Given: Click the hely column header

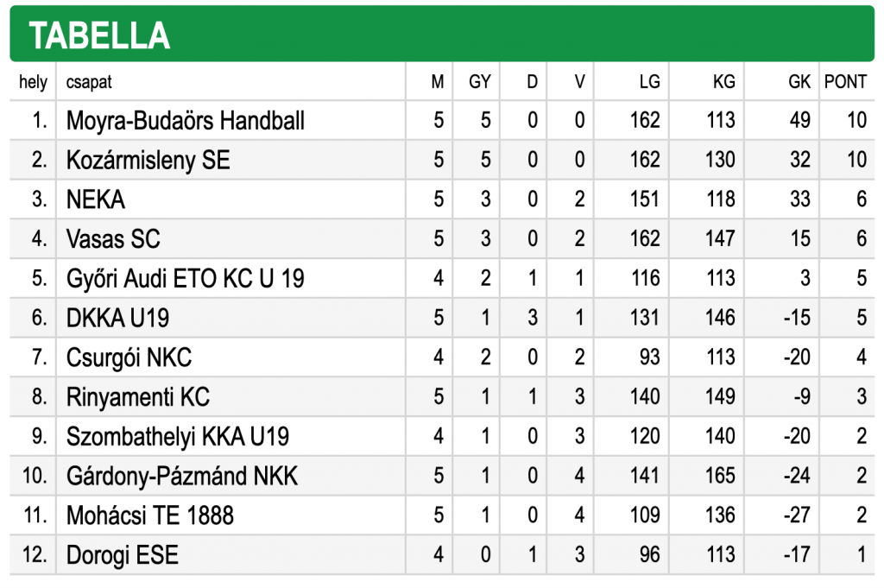Looking at the screenshot, I should click(x=33, y=82).
